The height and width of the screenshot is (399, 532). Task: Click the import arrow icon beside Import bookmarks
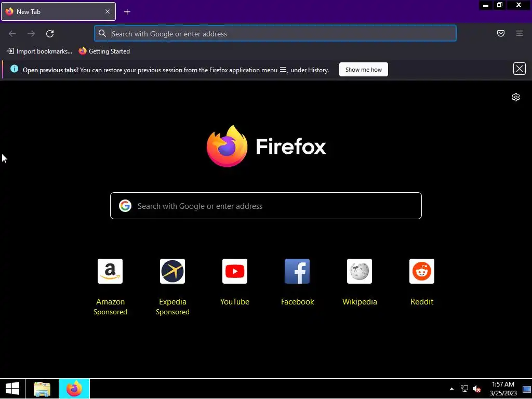[x=10, y=51]
